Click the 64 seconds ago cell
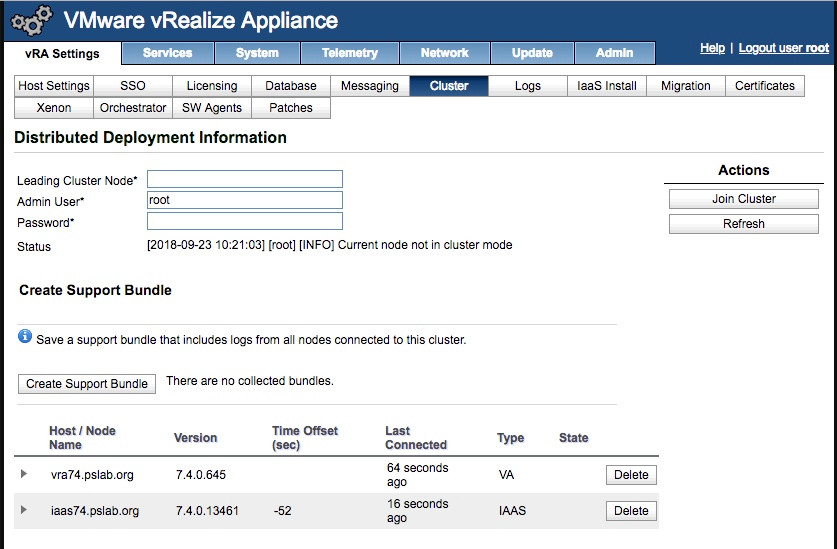Screen dimensions: 837x549 [x=417, y=475]
